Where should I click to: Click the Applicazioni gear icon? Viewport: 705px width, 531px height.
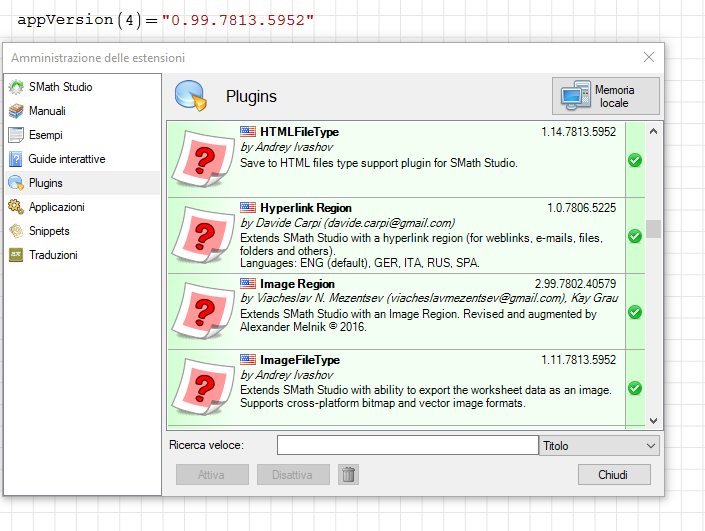(16, 207)
